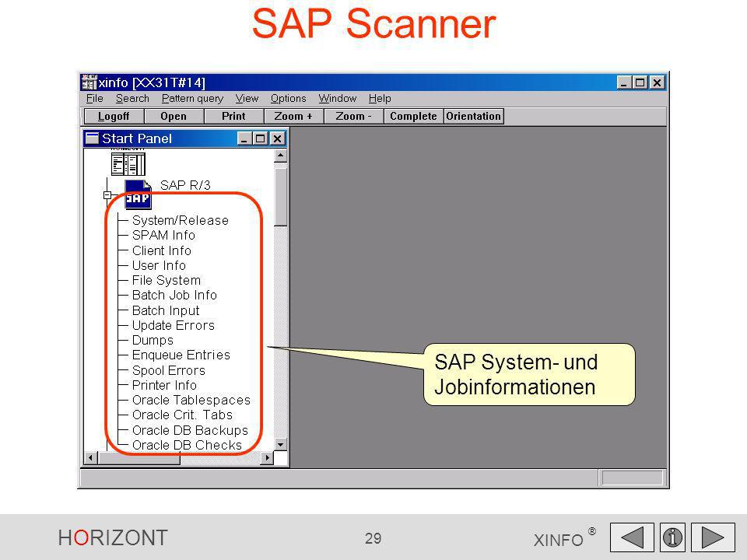Select Batch Job Info tree entry

tap(174, 296)
